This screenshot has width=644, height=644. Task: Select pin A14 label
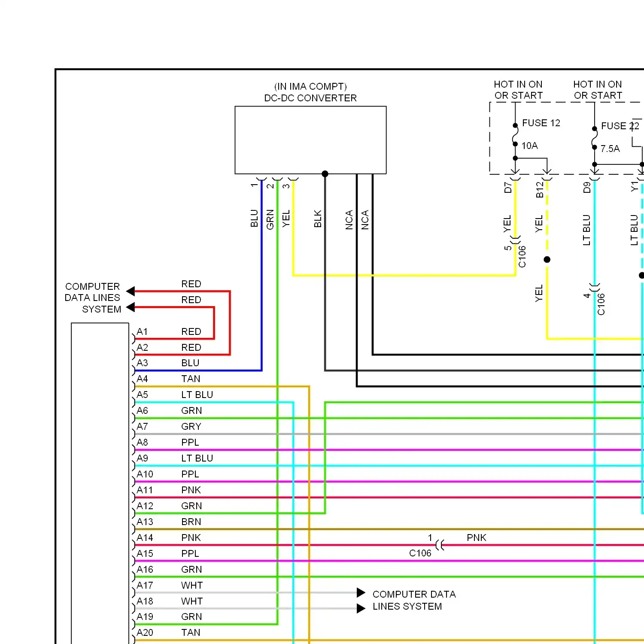[145, 538]
